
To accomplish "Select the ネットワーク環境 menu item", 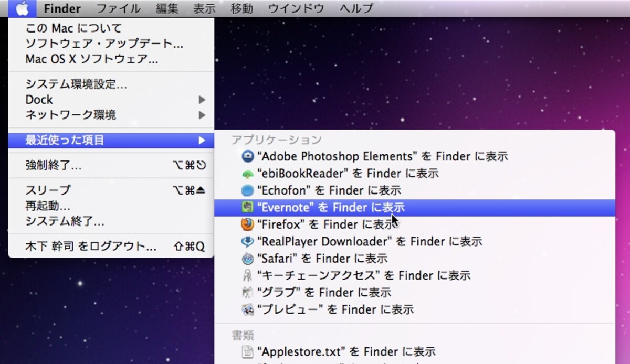I will click(x=111, y=115).
